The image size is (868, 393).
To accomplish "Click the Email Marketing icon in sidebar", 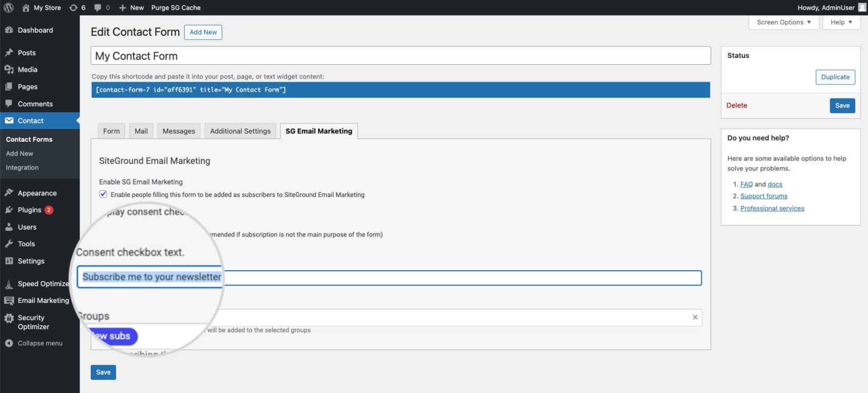I will coord(9,301).
